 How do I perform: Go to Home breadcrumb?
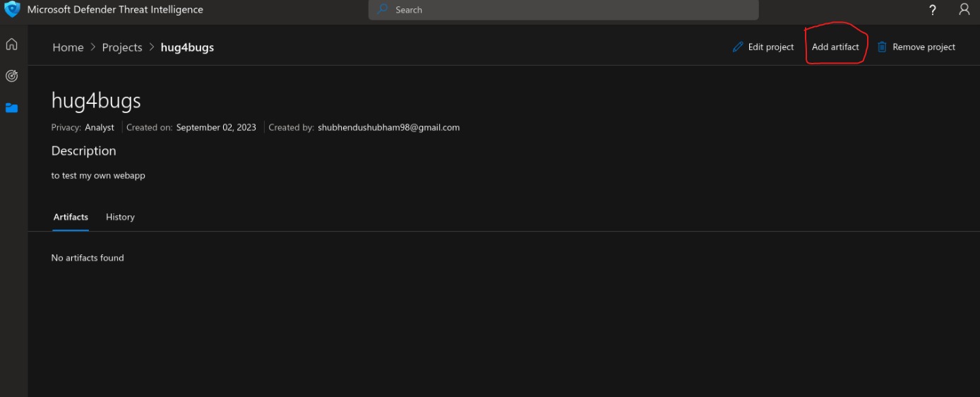(68, 47)
